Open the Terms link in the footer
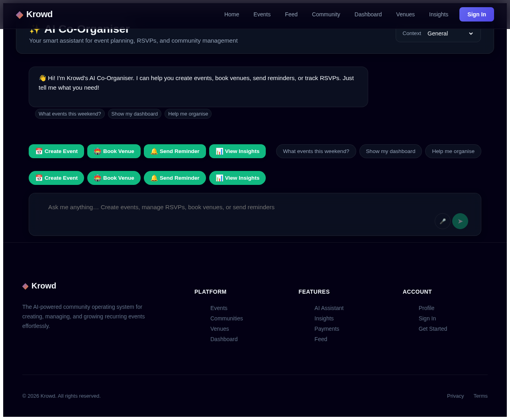 (x=481, y=396)
